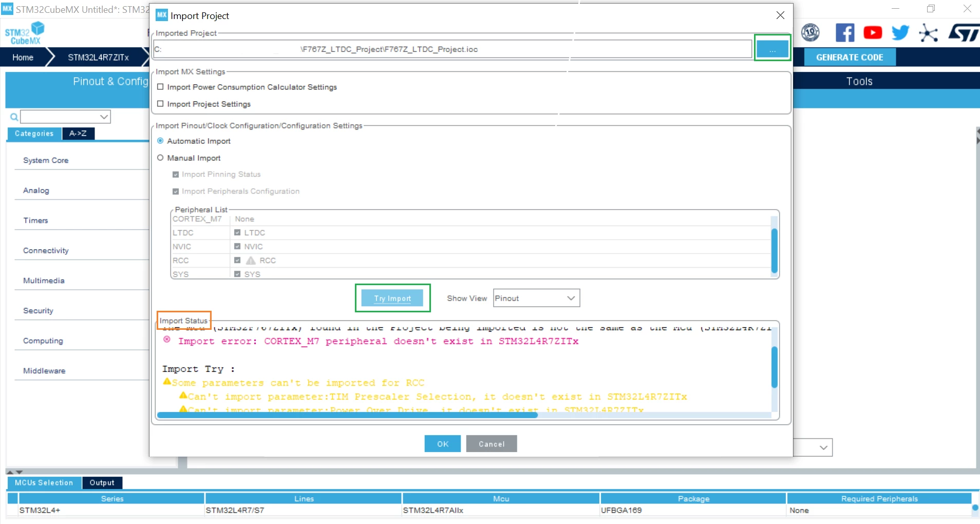Click the ST community network icon
Viewport: 980px width, 524px height.
click(928, 33)
